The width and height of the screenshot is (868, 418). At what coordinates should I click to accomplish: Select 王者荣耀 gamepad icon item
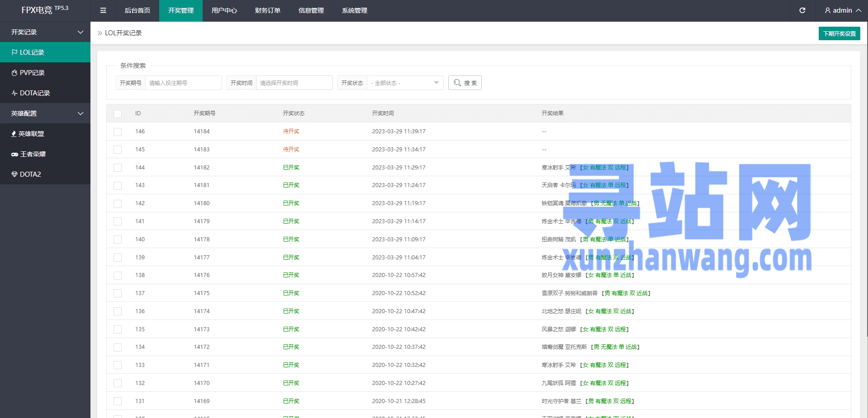14,154
